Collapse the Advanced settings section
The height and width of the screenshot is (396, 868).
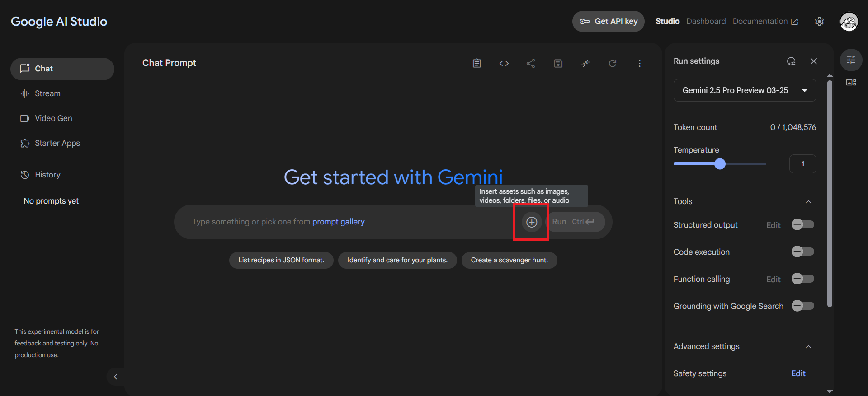click(x=808, y=346)
